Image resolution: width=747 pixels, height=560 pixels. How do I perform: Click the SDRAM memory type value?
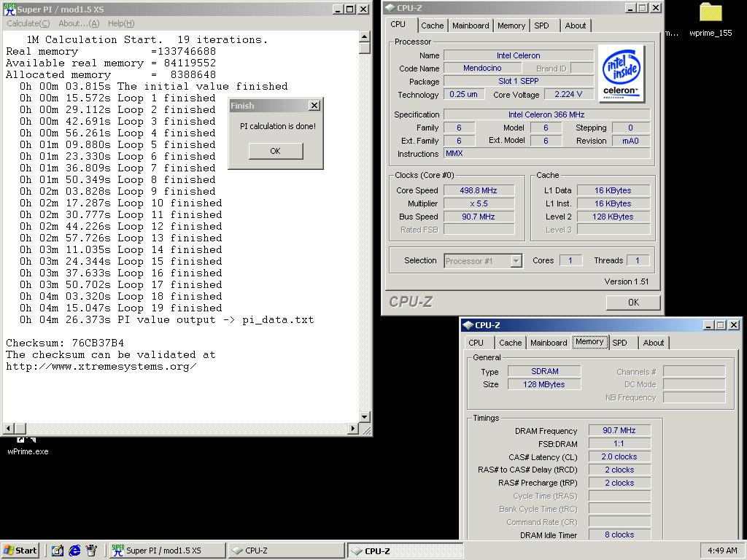[544, 371]
